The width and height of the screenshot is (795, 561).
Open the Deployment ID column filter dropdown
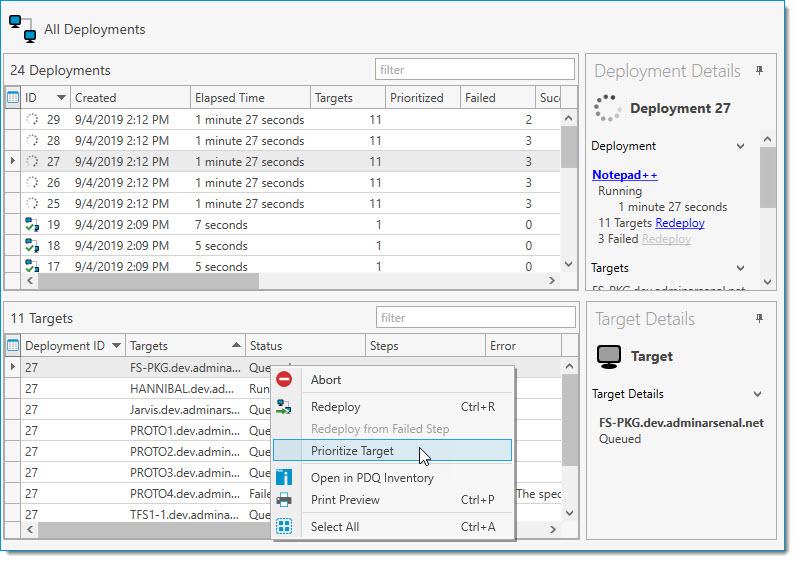click(x=116, y=345)
